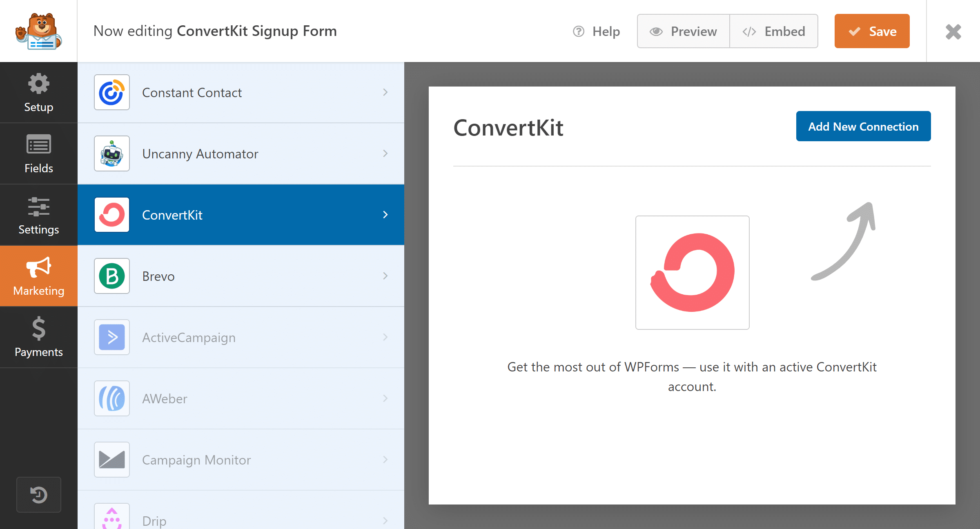Screen dimensions: 980x529
Task: Expand the Brevo chevron arrow
Action: pos(385,276)
